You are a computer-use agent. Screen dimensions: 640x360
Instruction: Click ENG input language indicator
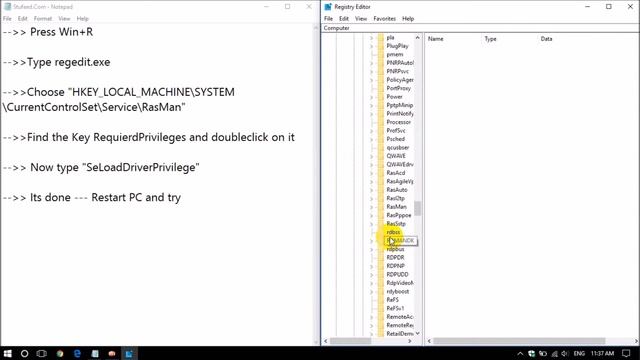click(x=579, y=353)
